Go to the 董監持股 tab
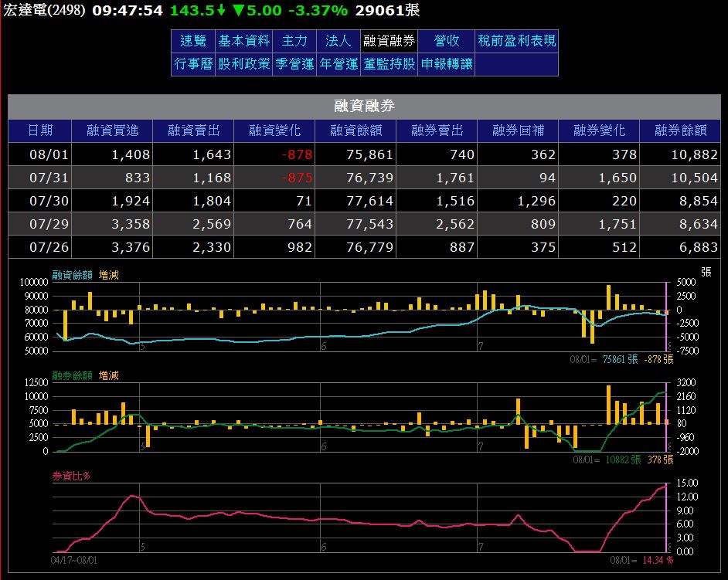Image resolution: width=728 pixels, height=580 pixels. 389,64
